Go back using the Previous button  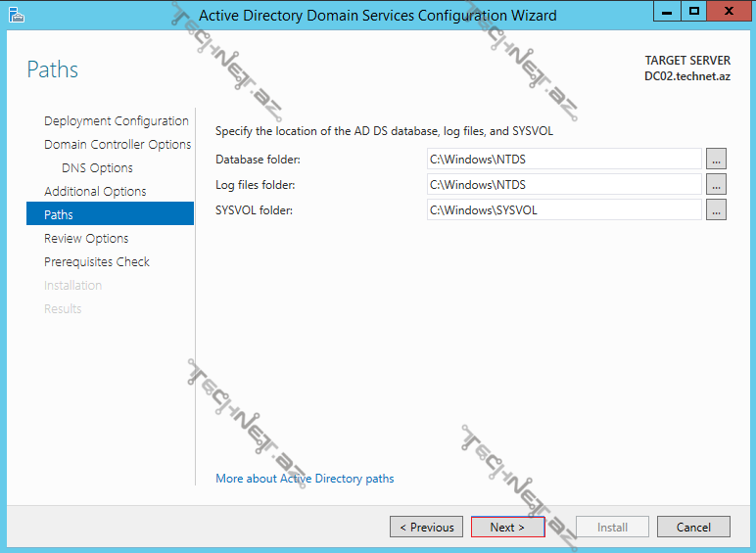coord(426,527)
